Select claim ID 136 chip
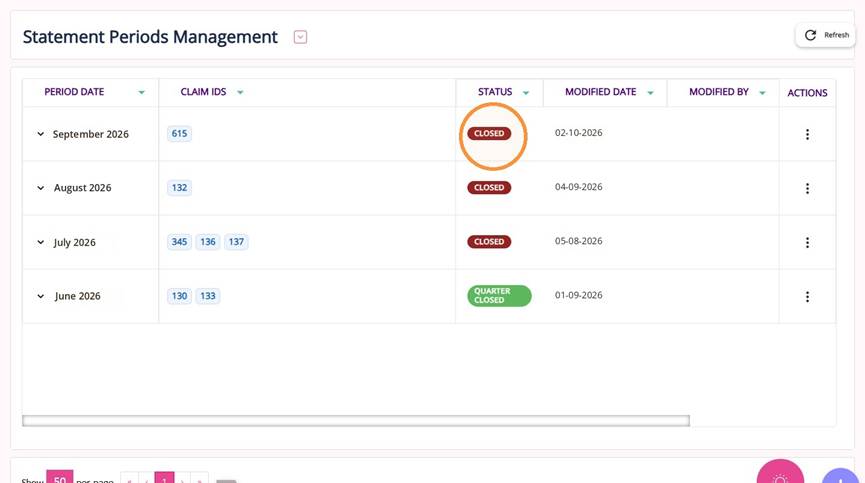 pyautogui.click(x=208, y=242)
